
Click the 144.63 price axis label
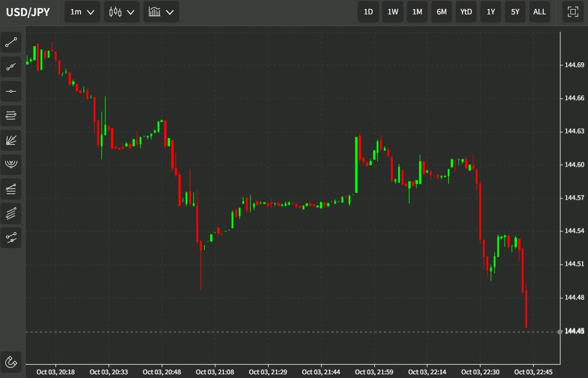click(574, 131)
